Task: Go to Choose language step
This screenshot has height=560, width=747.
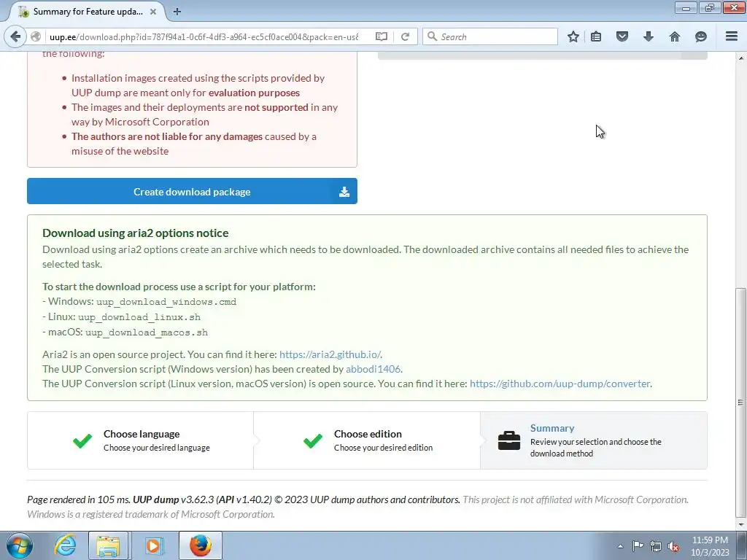Action: (x=141, y=440)
